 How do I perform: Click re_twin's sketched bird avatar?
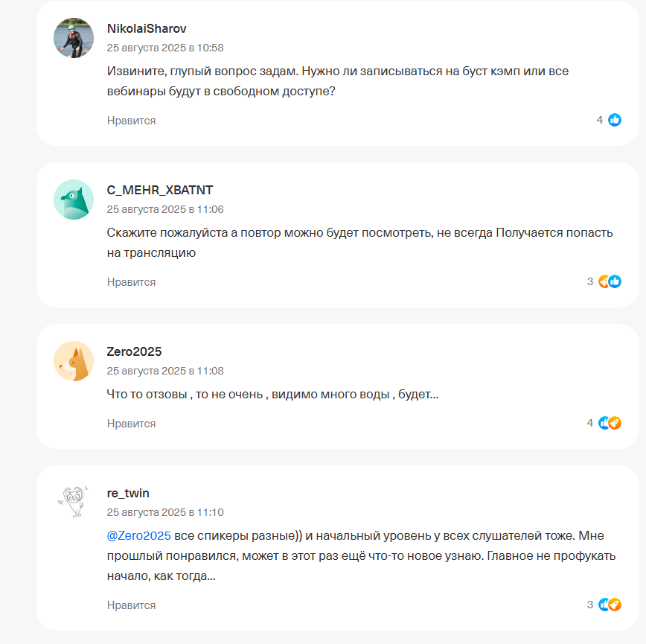[x=72, y=500]
